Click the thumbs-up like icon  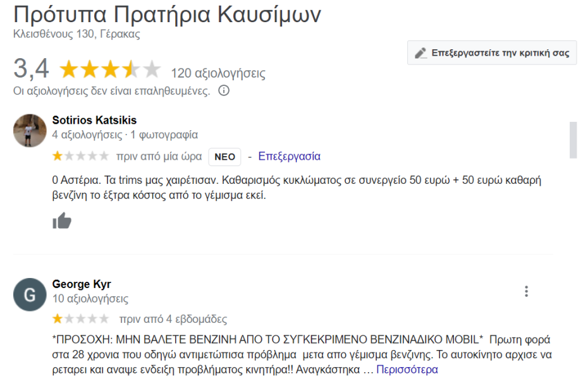pyautogui.click(x=62, y=220)
